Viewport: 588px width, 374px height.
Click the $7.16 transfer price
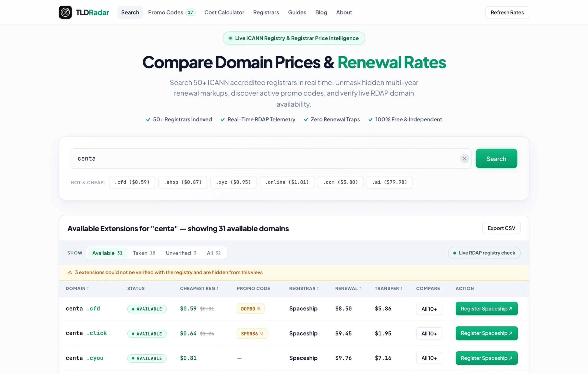(383, 358)
